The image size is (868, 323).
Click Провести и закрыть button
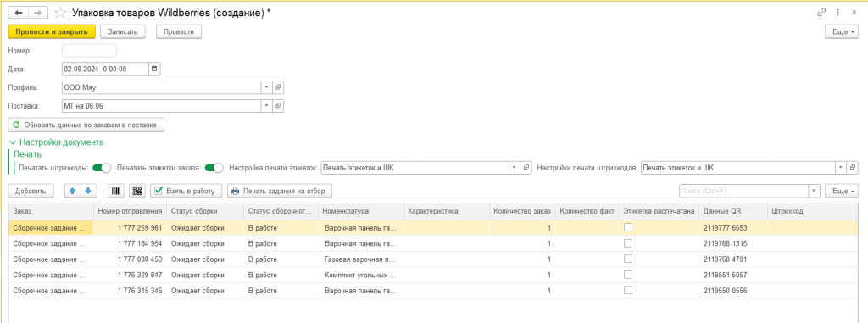[x=52, y=32]
